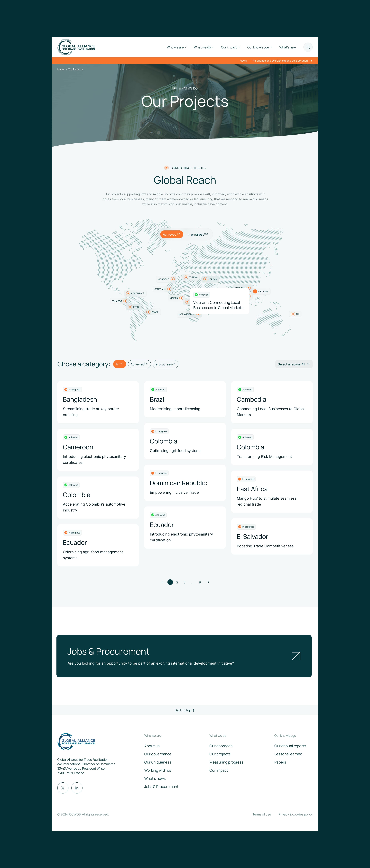The width and height of the screenshot is (370, 868).
Task: Open the UNICEF collaboration news link
Action: pyautogui.click(x=279, y=61)
